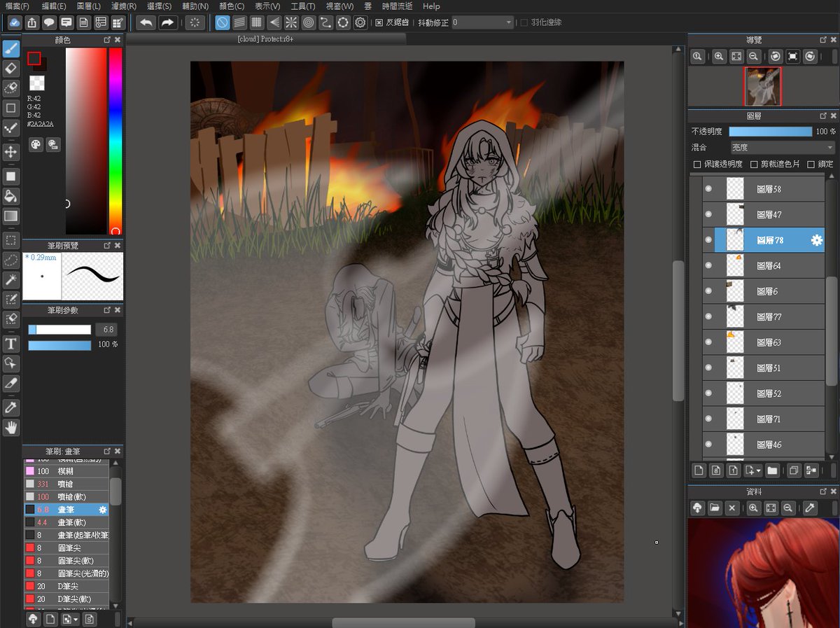Image resolution: width=840 pixels, height=628 pixels.
Task: Open reference image folder icon
Action: pyautogui.click(x=715, y=508)
